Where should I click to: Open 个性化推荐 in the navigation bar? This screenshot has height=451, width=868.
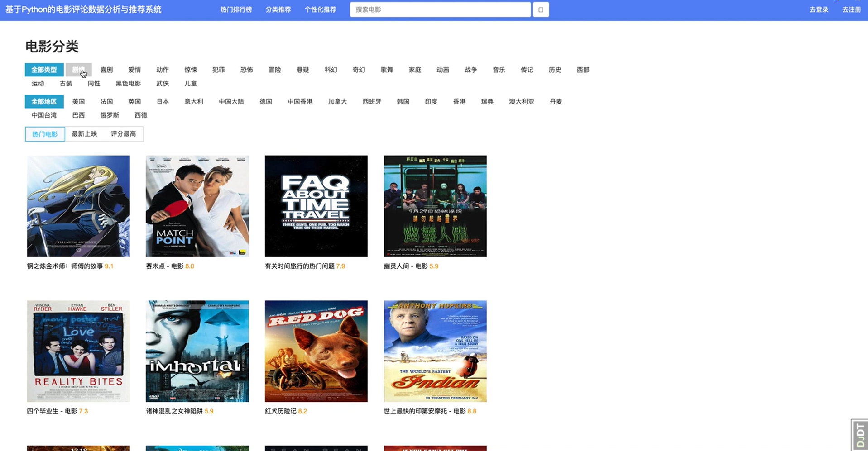(x=320, y=9)
